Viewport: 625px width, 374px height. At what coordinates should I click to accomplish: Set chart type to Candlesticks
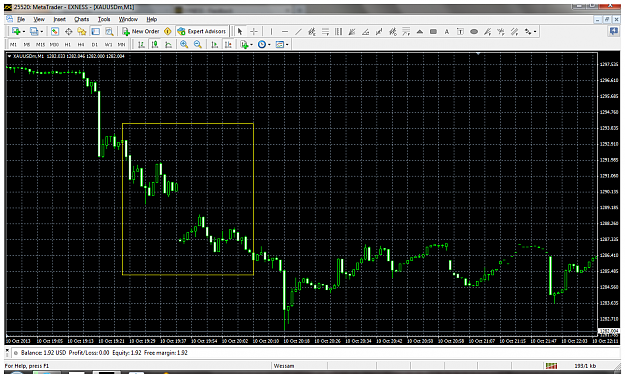155,44
